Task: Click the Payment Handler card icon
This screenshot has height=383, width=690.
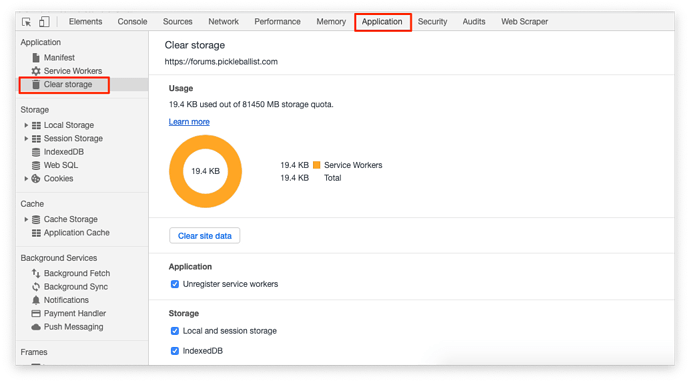Action: (36, 313)
